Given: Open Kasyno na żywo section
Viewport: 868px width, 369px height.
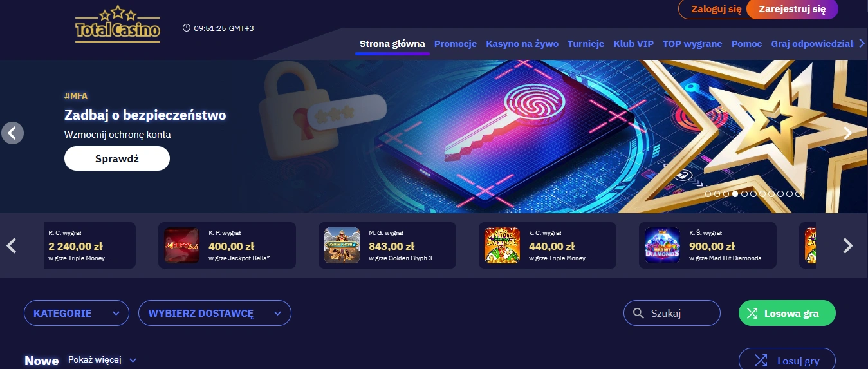Looking at the screenshot, I should (x=522, y=44).
